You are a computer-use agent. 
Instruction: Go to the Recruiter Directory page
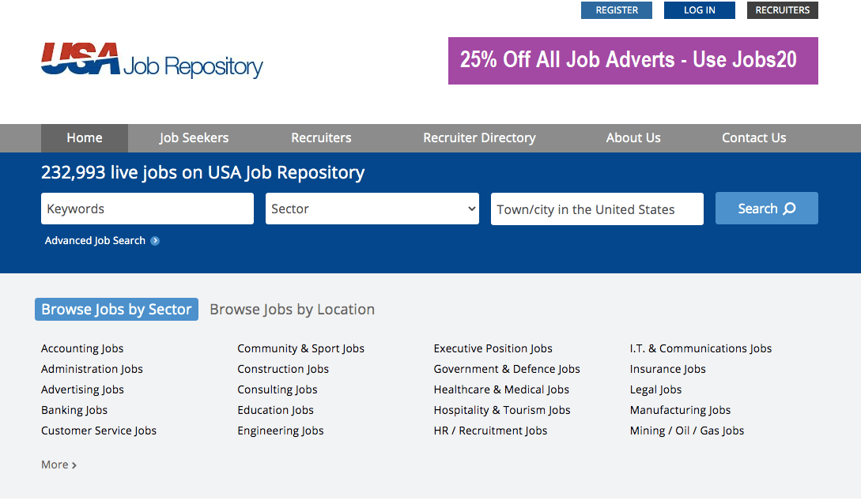pyautogui.click(x=479, y=137)
